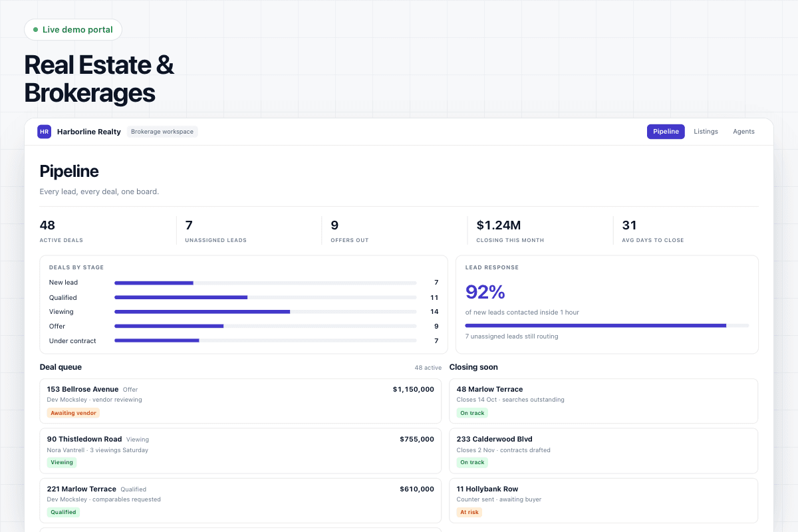This screenshot has width=798, height=532.
Task: Click the New lead stage label
Action: 63,283
